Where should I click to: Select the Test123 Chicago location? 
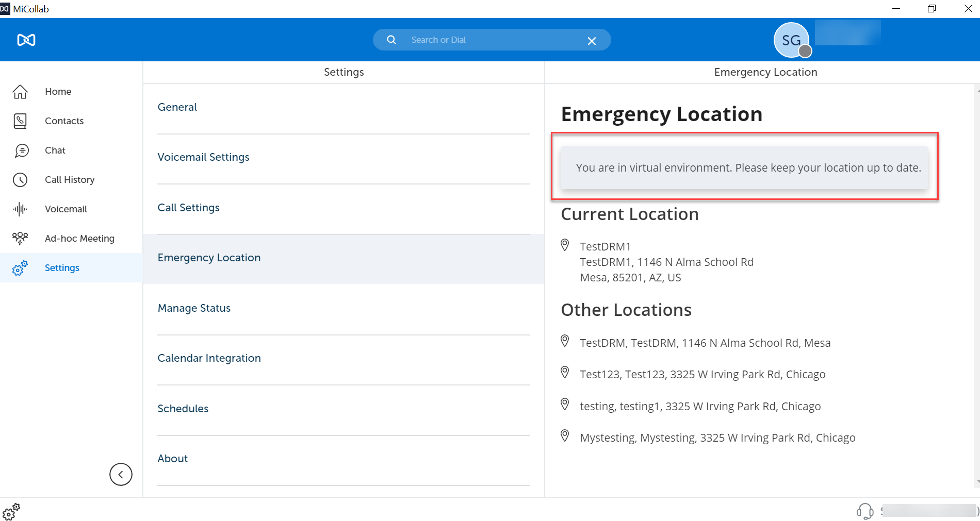pyautogui.click(x=702, y=375)
